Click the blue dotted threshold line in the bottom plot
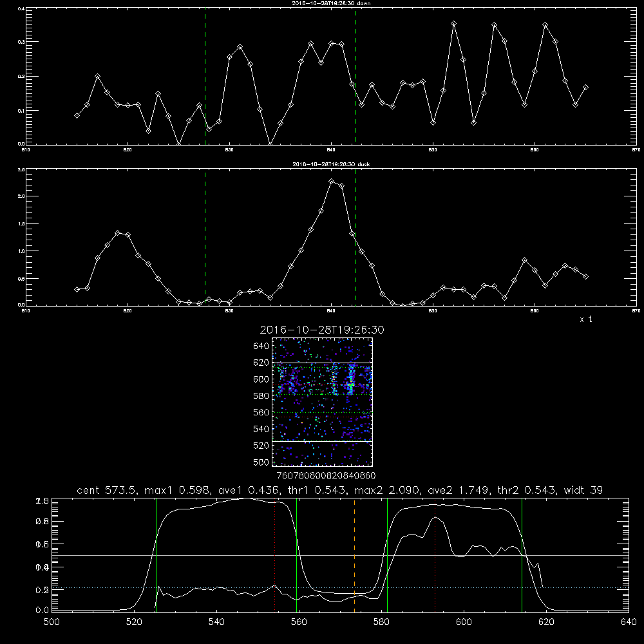Screen dimensions: 644x644 coord(340,588)
